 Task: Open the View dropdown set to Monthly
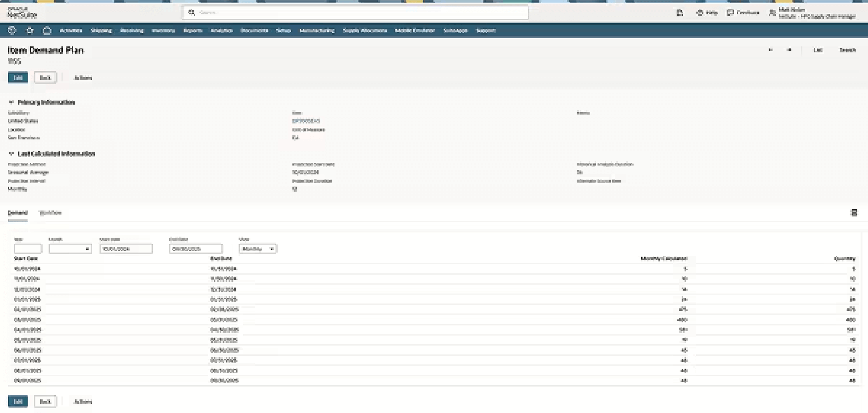point(258,249)
